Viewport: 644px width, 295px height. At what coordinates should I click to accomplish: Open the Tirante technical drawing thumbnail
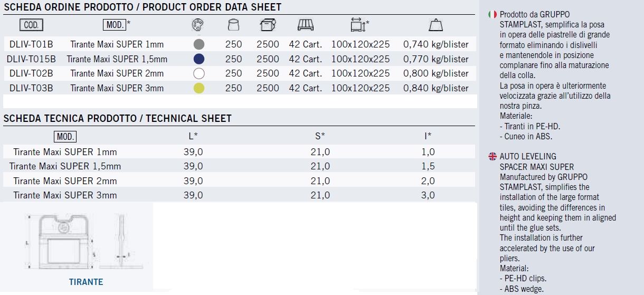click(x=78, y=240)
